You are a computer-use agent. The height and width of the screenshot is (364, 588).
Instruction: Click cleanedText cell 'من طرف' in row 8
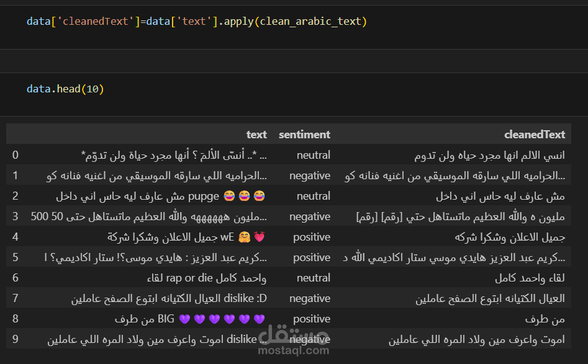(x=545, y=319)
